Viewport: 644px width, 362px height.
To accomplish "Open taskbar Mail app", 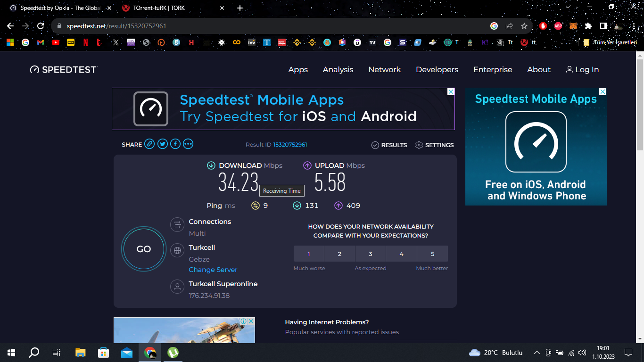I will pos(127,352).
